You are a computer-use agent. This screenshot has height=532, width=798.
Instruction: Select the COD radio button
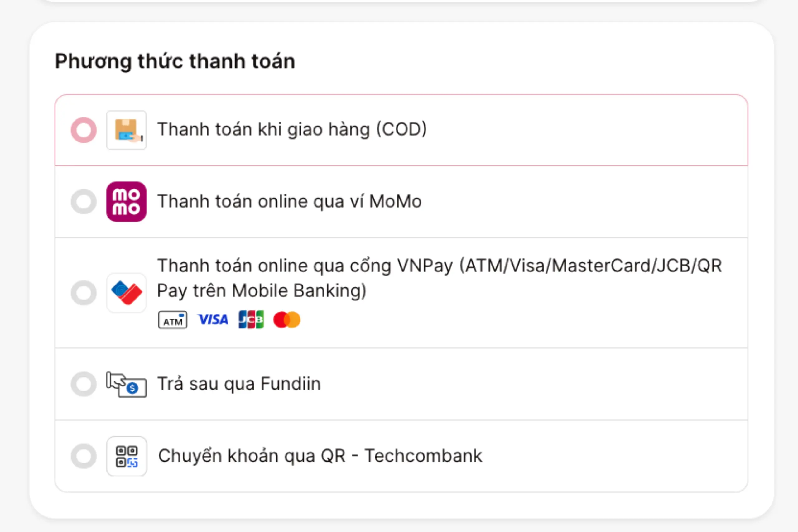point(84,130)
